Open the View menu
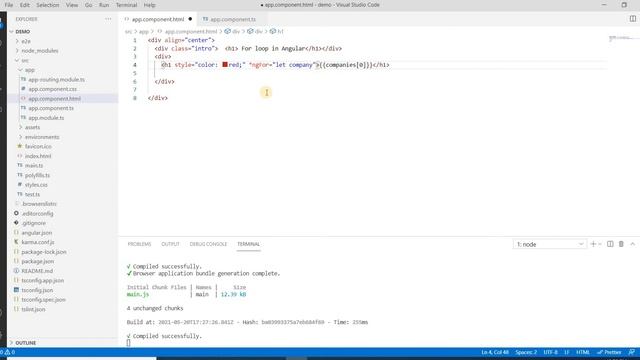This screenshot has height=360, width=640. click(x=72, y=5)
